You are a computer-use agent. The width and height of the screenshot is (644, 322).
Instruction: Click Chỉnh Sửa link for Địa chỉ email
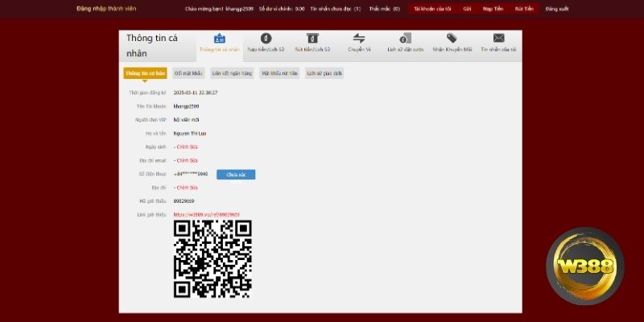click(x=186, y=160)
